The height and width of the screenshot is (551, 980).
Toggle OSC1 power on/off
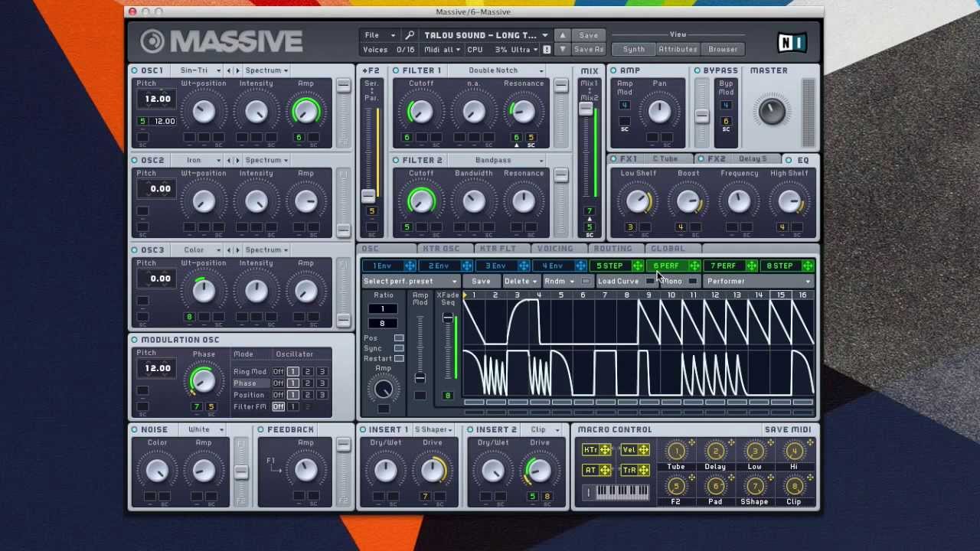(135, 70)
